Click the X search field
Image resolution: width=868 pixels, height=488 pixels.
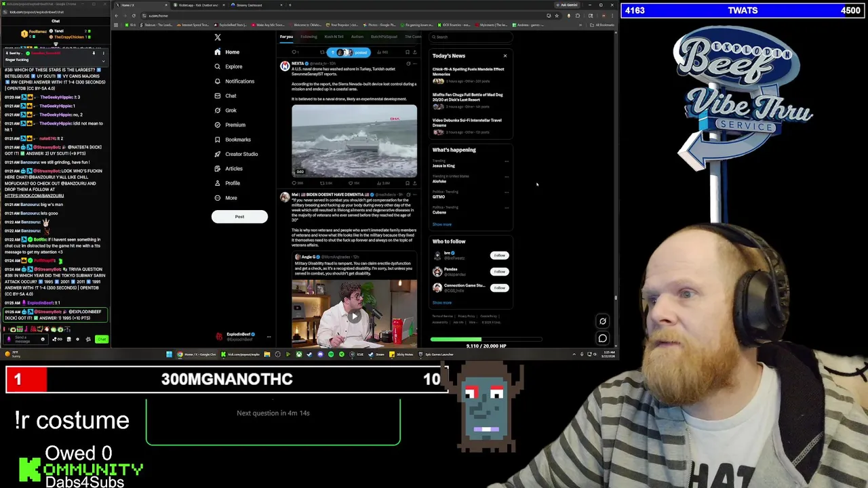(x=470, y=37)
